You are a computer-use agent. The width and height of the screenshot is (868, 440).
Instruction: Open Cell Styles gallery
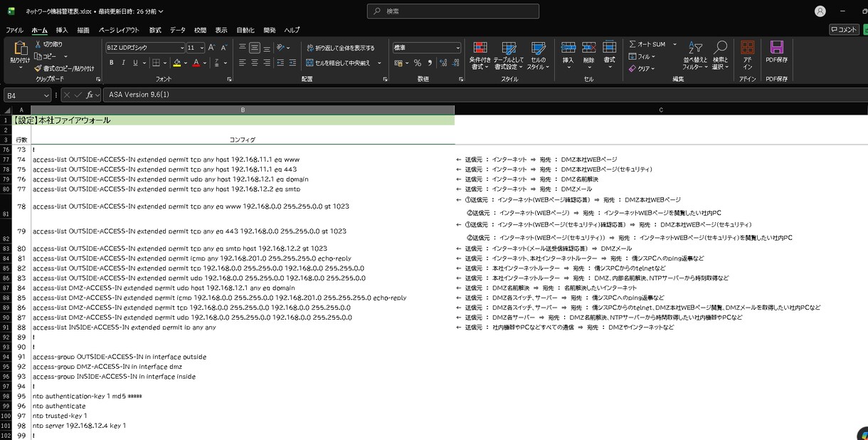538,55
